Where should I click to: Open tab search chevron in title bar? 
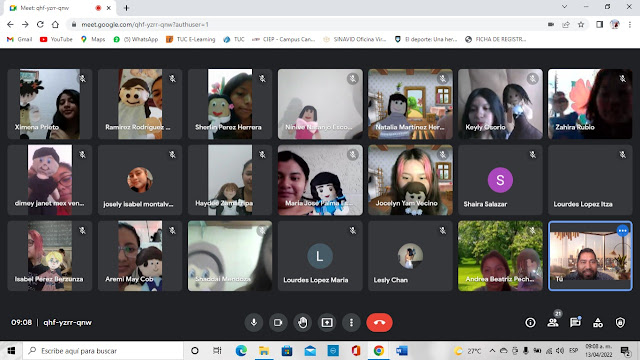pyautogui.click(x=564, y=7)
